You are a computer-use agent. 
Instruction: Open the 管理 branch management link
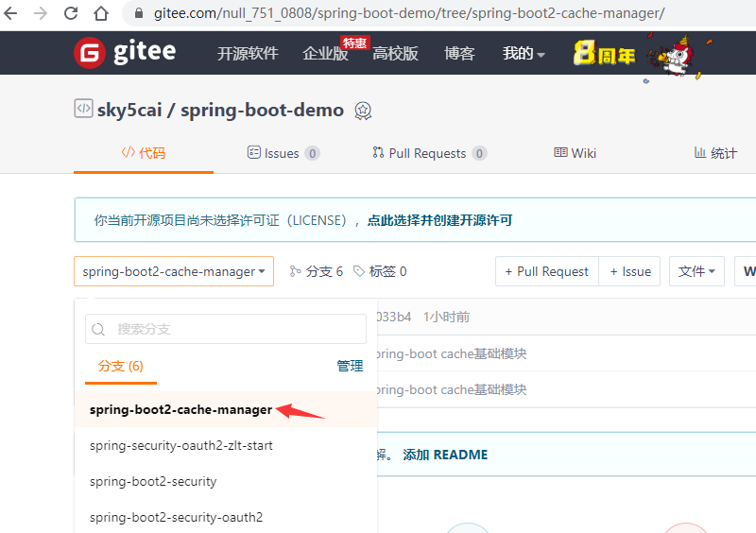350,366
